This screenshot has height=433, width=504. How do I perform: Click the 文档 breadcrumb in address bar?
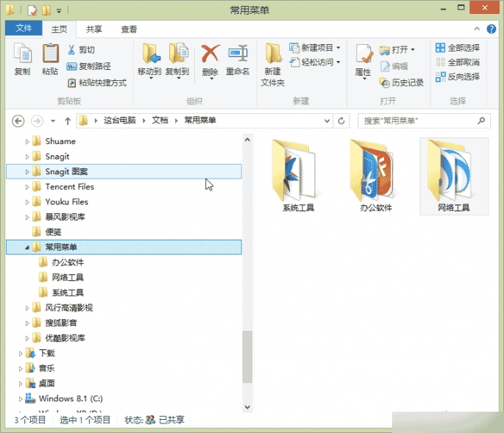click(160, 121)
